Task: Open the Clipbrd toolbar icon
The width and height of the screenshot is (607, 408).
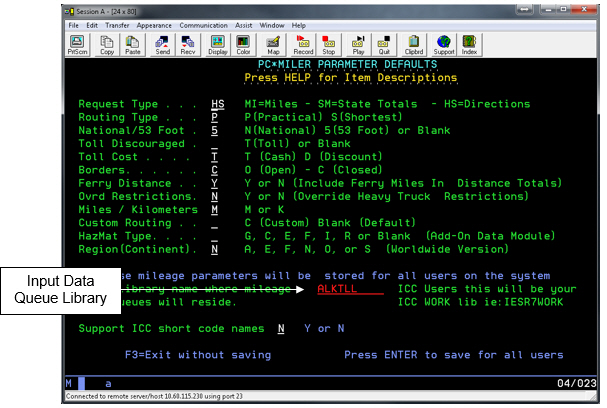Action: (413, 45)
